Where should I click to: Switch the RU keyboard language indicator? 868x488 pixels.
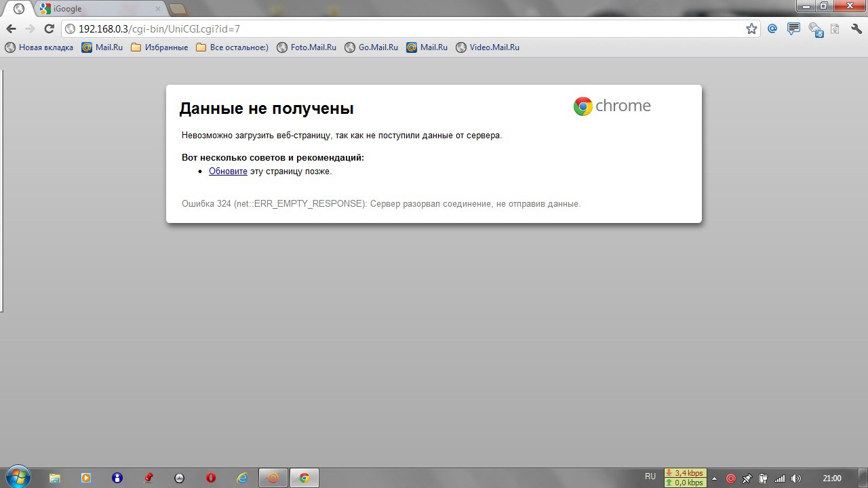[x=650, y=476]
